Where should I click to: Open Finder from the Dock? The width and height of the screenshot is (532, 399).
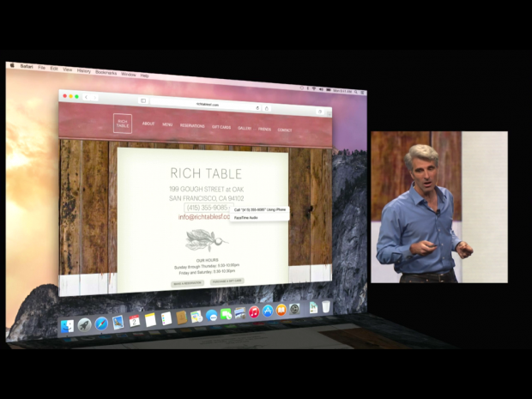(67, 326)
